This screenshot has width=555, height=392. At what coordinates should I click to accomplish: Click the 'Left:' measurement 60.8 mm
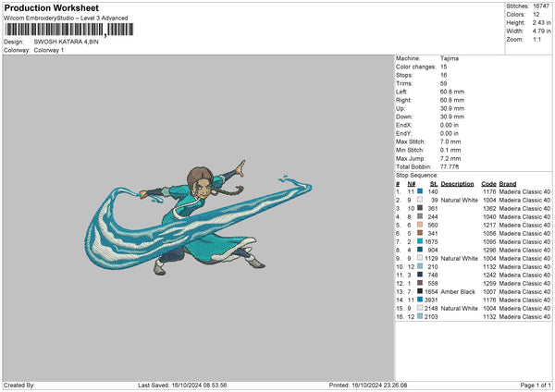coord(452,92)
